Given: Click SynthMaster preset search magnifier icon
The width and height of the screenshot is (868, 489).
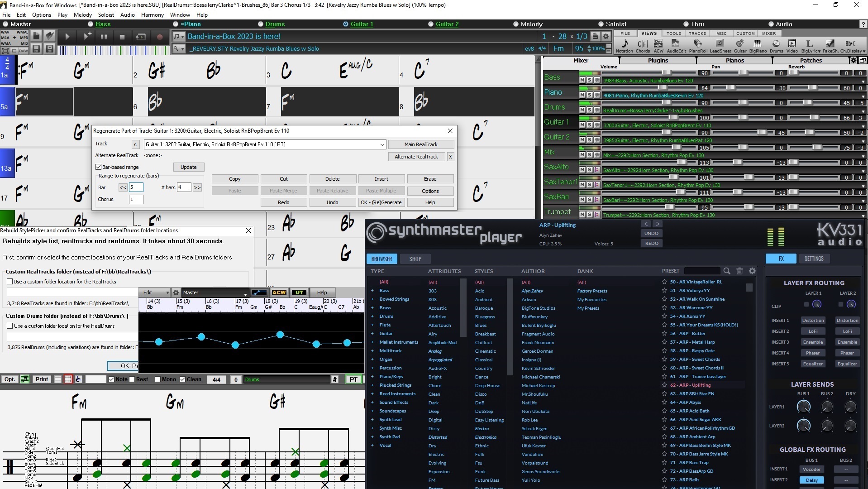Looking at the screenshot, I should (727, 271).
